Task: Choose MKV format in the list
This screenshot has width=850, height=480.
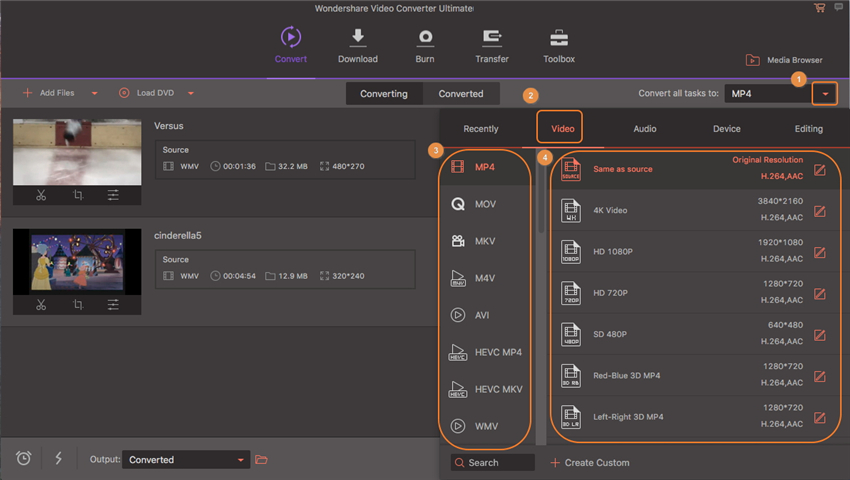Action: coord(486,241)
